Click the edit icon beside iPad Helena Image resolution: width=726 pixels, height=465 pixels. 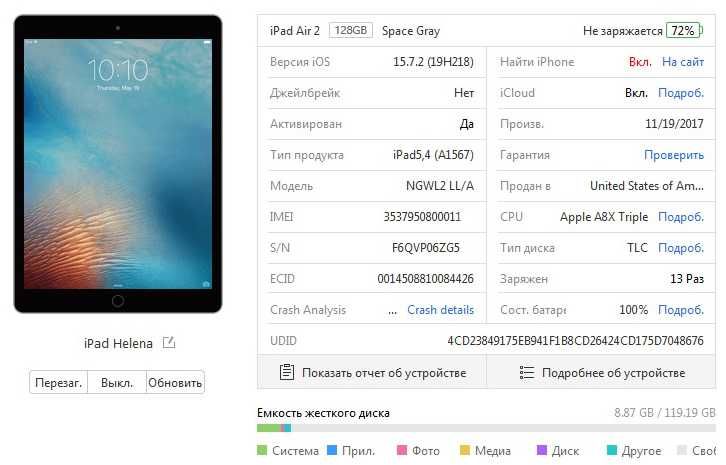click(169, 343)
